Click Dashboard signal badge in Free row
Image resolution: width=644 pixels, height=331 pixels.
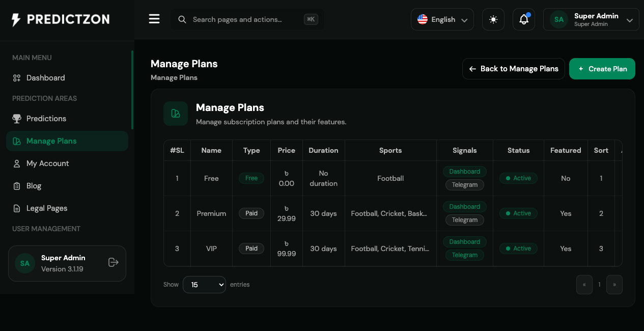tap(465, 172)
